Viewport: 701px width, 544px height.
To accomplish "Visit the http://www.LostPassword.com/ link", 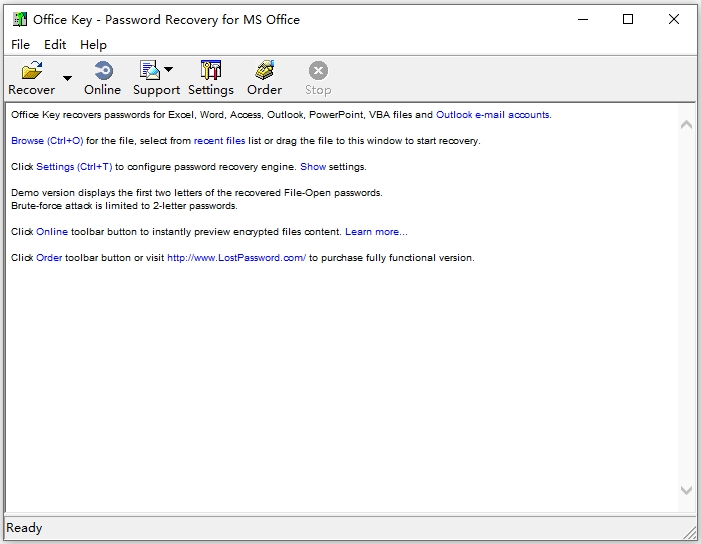I will coord(236,258).
